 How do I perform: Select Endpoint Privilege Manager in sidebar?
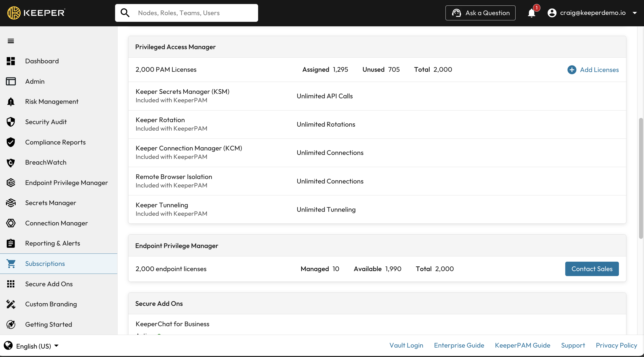coord(66,183)
